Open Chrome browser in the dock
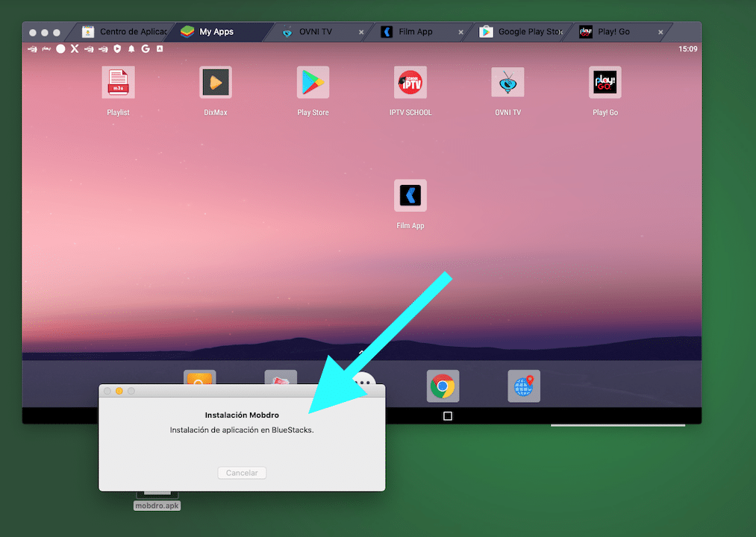 [443, 386]
